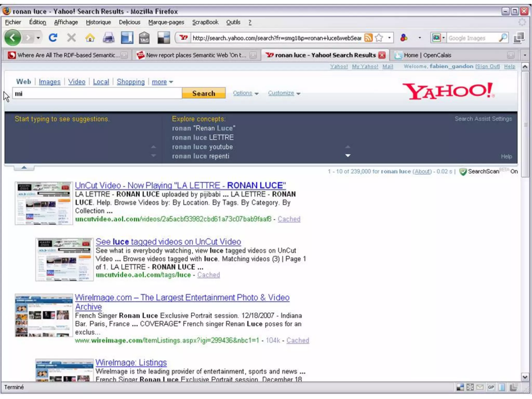Click the green Back arrow button
Screen dimensions: 532x399
click(x=12, y=38)
